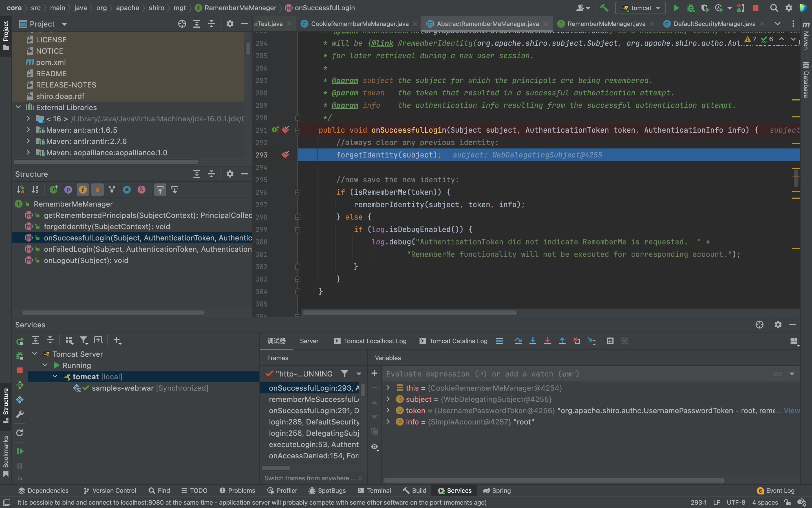Sort Structure by visibility
The image size is (812, 508).
pos(20,190)
